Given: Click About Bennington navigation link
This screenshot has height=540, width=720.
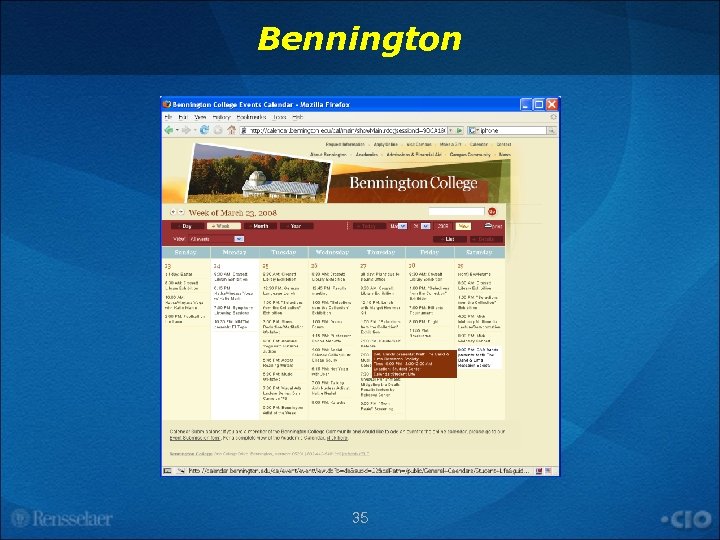Looking at the screenshot, I should pos(328,155).
